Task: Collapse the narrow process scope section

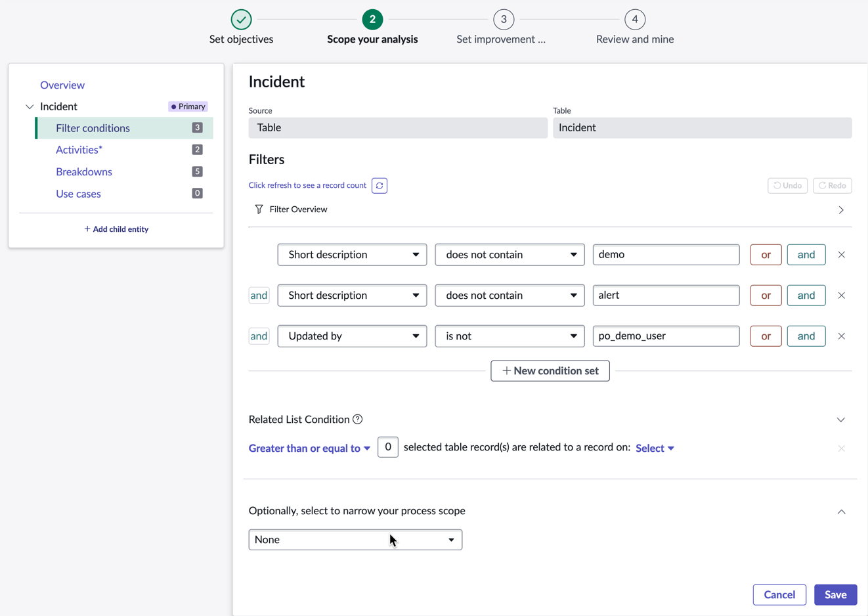Action: pos(841,512)
